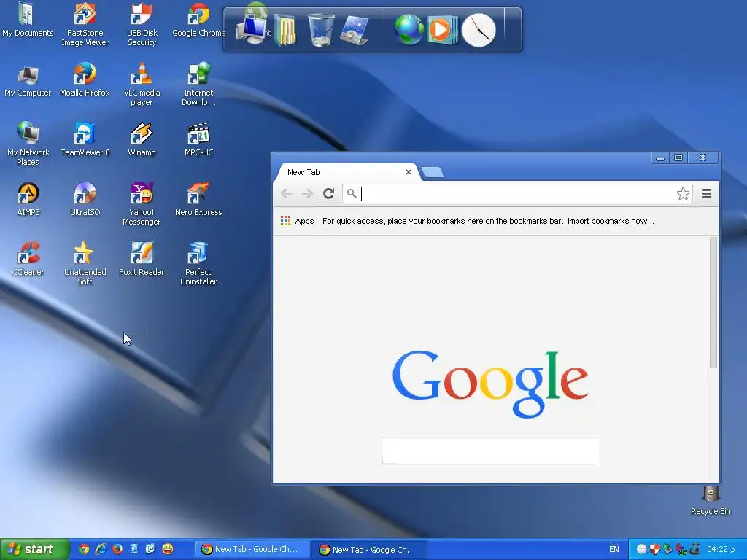Click the analog clock in dock
The height and width of the screenshot is (560, 747).
click(x=479, y=29)
